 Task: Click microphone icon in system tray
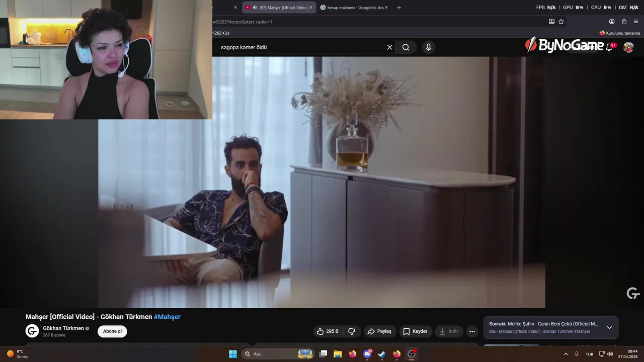577,354
